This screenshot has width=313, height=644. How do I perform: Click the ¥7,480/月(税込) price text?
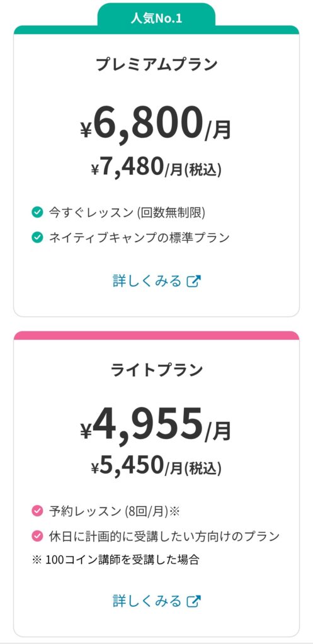(x=156, y=168)
